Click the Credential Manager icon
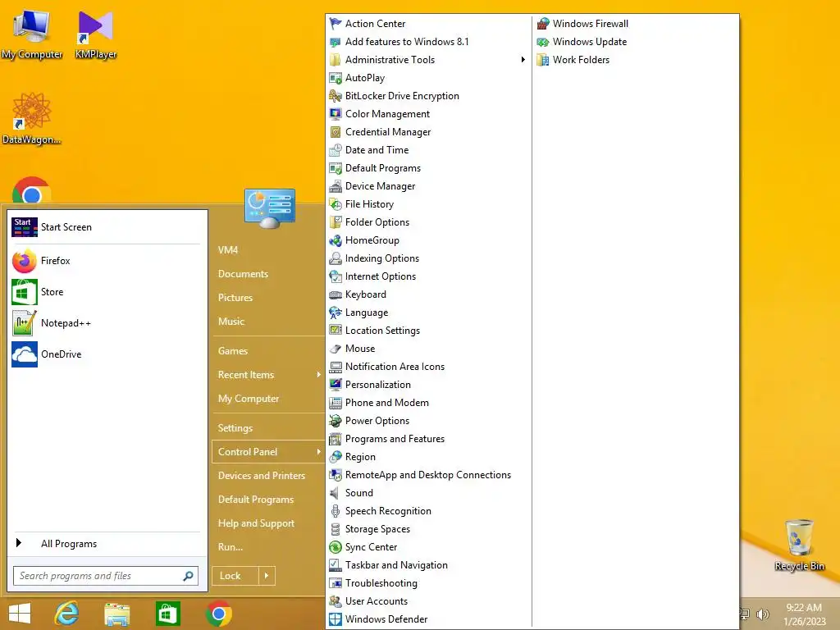The image size is (840, 630). click(x=336, y=132)
